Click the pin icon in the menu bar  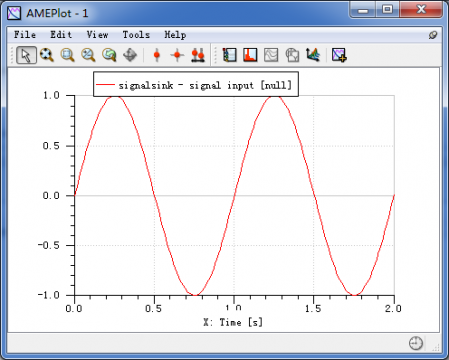433,35
